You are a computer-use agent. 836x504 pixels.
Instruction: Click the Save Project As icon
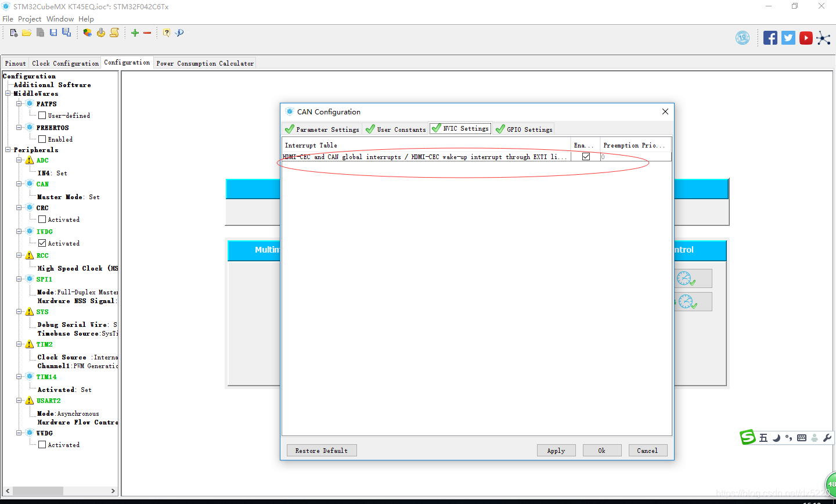[x=66, y=33]
